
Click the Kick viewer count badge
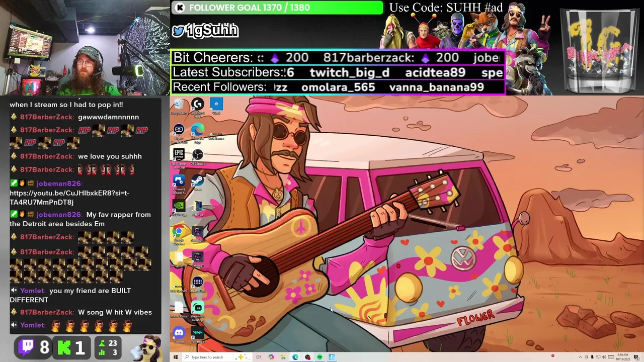click(71, 347)
